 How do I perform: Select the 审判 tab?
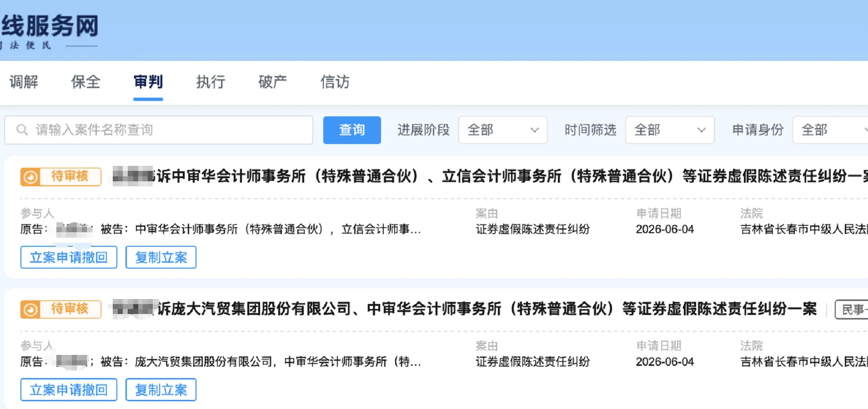(x=148, y=82)
